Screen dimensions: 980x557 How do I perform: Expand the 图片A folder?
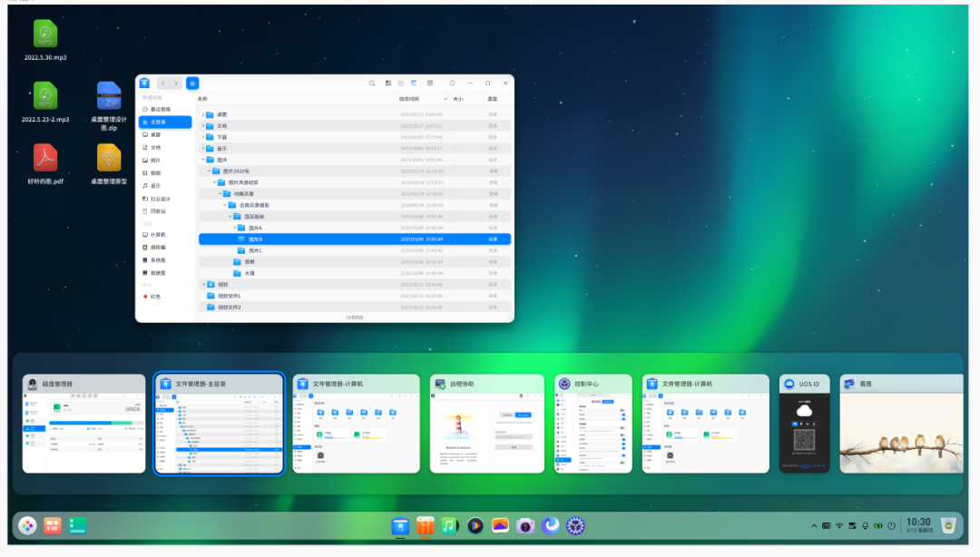click(234, 227)
